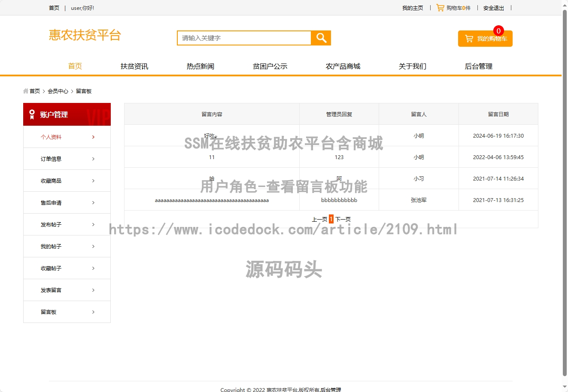
Task: Click 留言板 in the breadcrumb
Action: point(84,91)
